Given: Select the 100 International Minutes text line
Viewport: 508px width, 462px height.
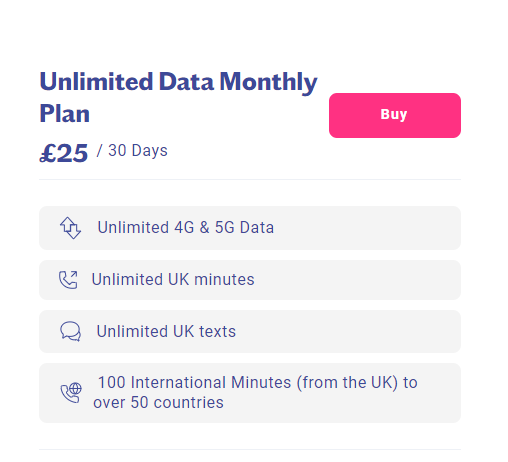Looking at the screenshot, I should 258,382.
